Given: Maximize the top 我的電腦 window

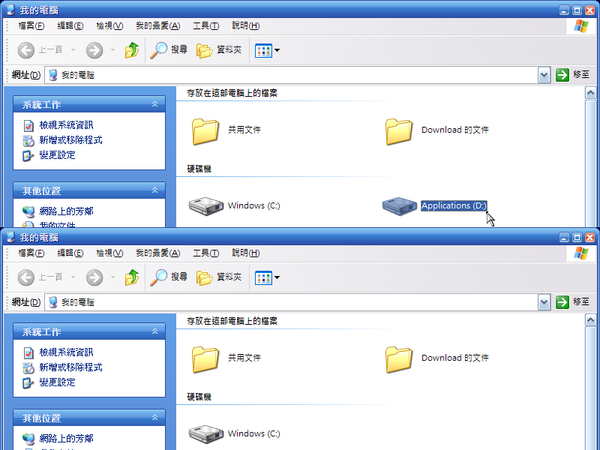Looking at the screenshot, I should (577, 10).
